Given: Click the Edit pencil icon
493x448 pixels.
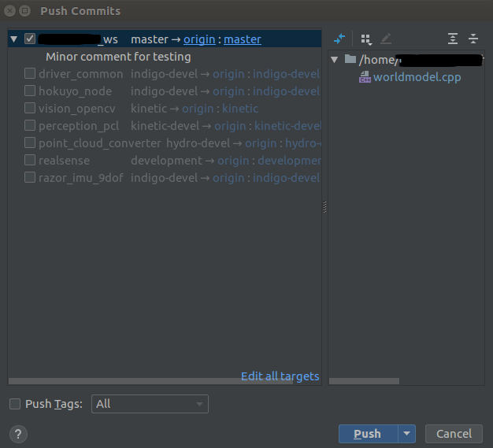Looking at the screenshot, I should [x=385, y=39].
